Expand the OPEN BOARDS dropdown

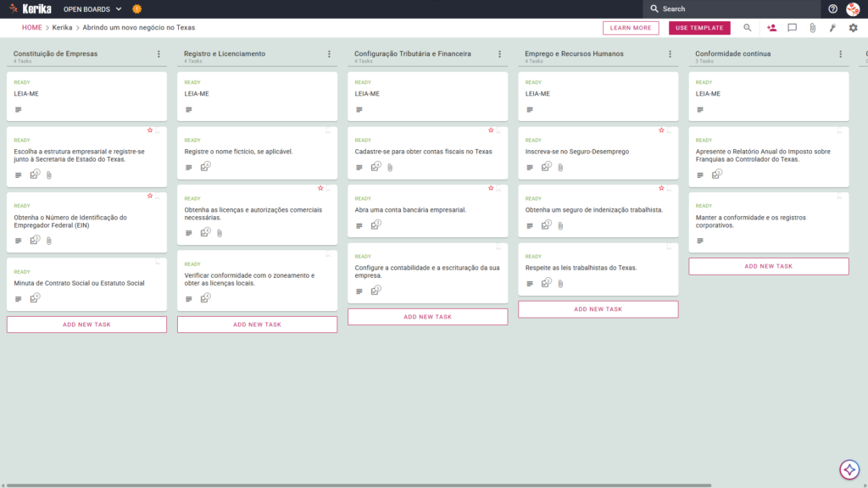coord(92,9)
